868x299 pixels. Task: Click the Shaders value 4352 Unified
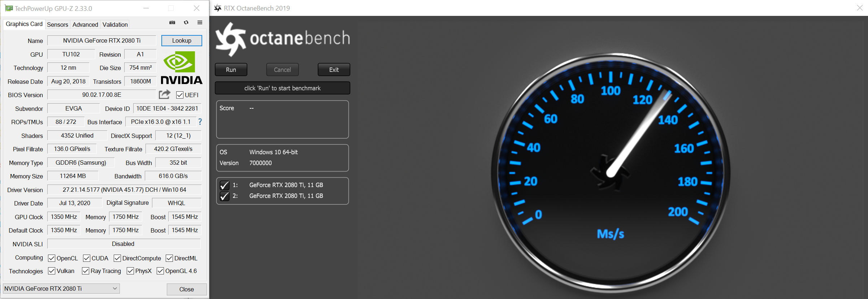(77, 135)
